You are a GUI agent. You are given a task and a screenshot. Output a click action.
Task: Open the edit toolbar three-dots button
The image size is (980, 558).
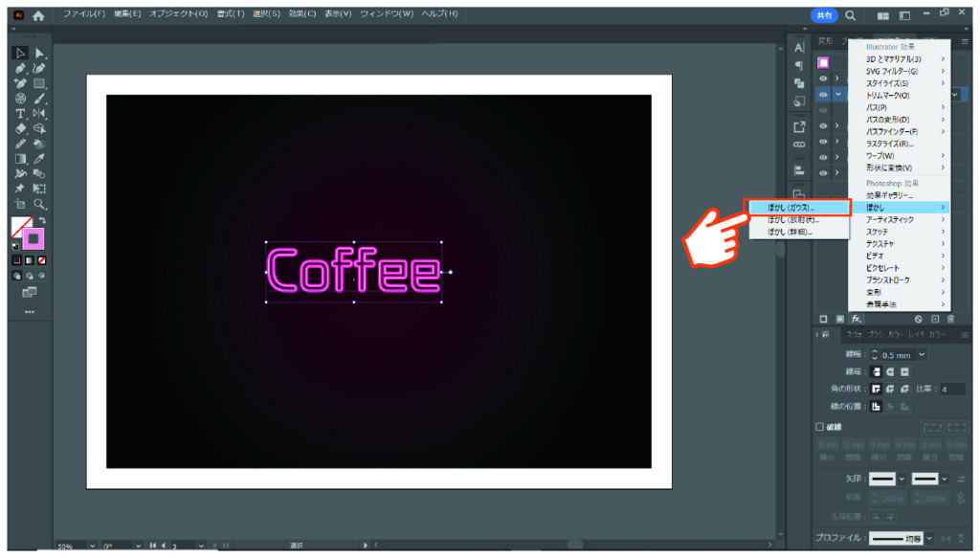(30, 312)
